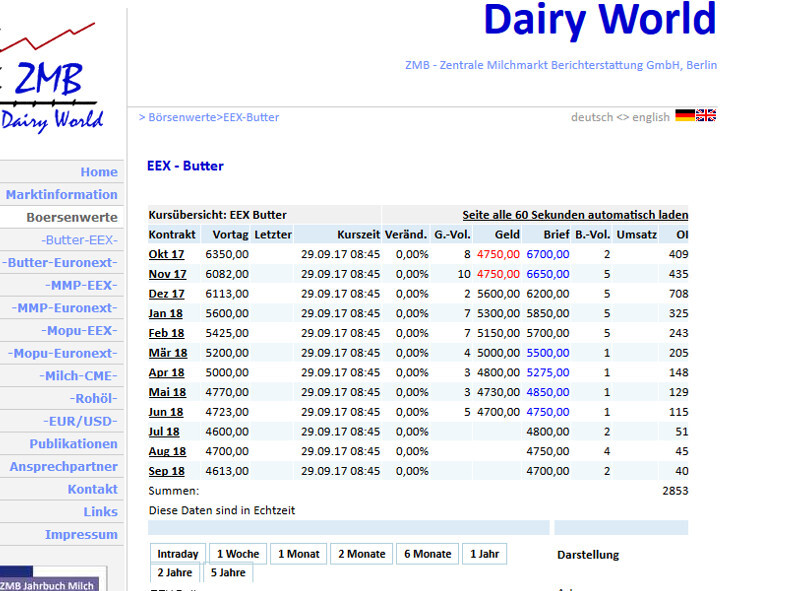The height and width of the screenshot is (591, 787).
Task: Click 'Seite alle 60 Sekunden automatisch laden'
Action: [575, 215]
